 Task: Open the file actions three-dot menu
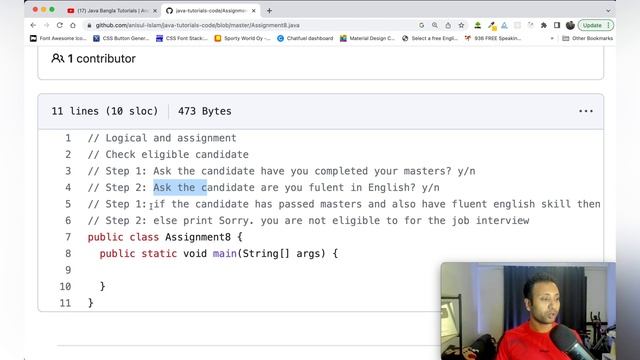pyautogui.click(x=586, y=111)
